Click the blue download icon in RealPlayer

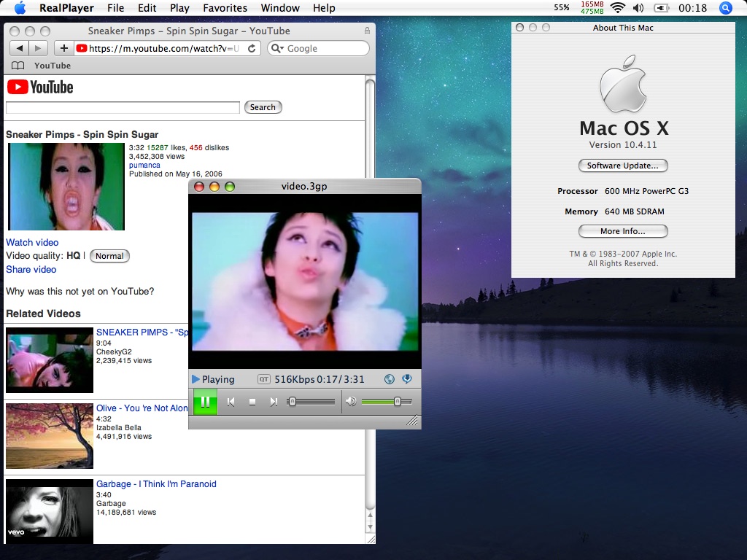[407, 379]
